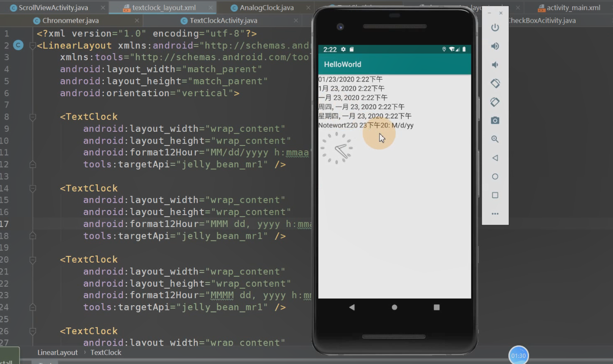613x364 pixels.
Task: Click the 01:30 timer badge
Action: (x=518, y=355)
